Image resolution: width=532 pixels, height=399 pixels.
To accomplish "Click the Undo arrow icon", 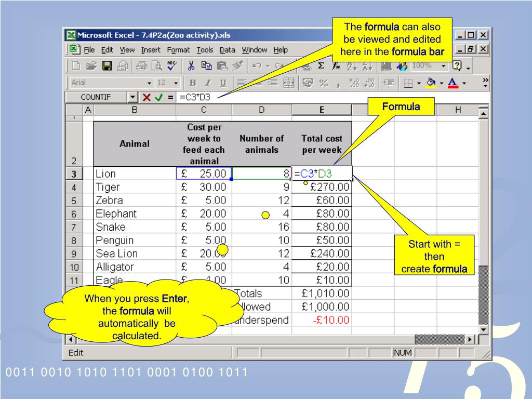I will click(257, 66).
